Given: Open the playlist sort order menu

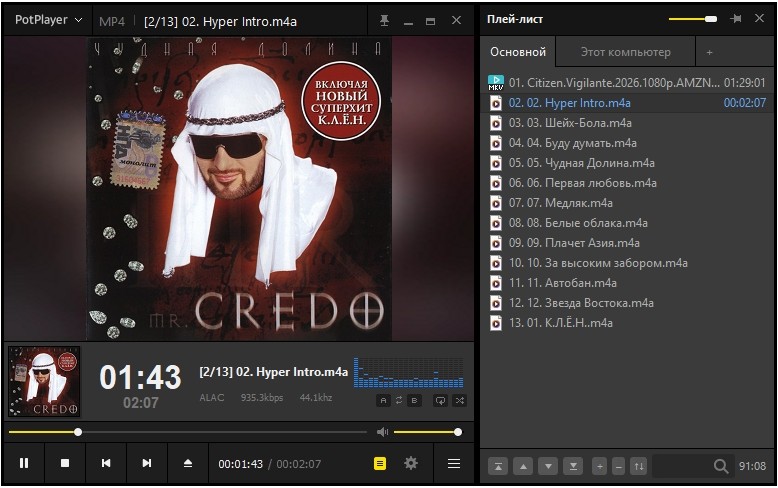Looking at the screenshot, I should pos(639,466).
